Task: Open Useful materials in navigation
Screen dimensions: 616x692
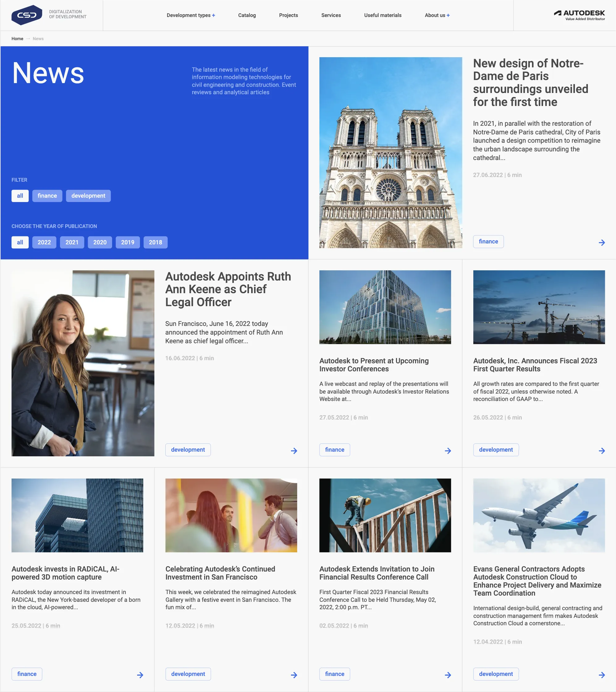Action: [x=382, y=15]
